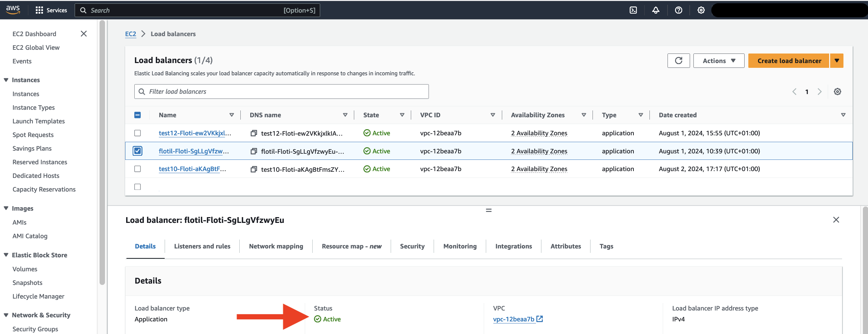This screenshot has height=334, width=868.
Task: Launch the CloudShell terminal icon
Action: click(x=633, y=10)
